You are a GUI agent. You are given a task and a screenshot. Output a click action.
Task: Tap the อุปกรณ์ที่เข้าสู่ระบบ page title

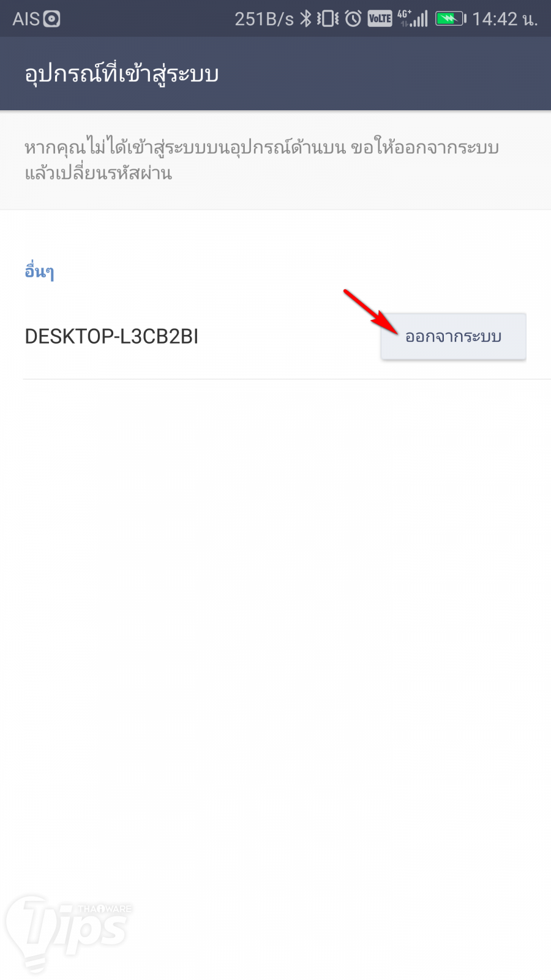122,73
